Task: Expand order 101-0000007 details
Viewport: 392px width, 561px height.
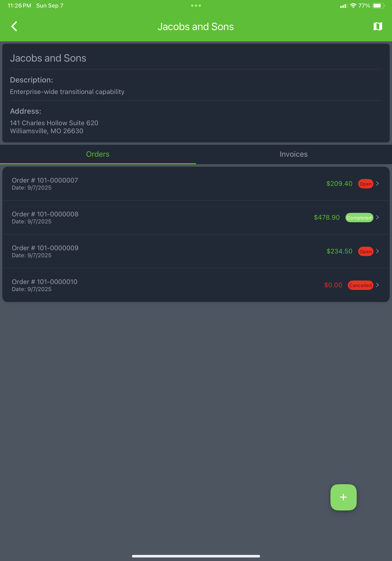Action: tap(378, 183)
